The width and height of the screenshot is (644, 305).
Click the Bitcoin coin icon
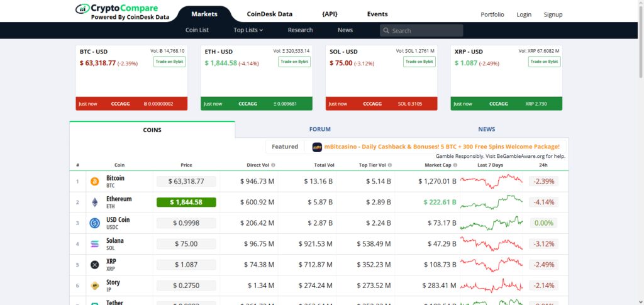coord(95,182)
